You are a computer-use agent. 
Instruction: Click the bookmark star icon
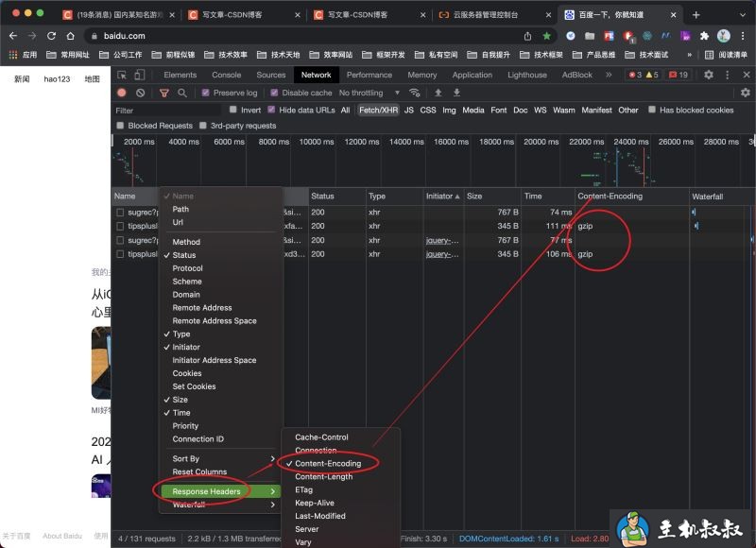pyautogui.click(x=547, y=36)
